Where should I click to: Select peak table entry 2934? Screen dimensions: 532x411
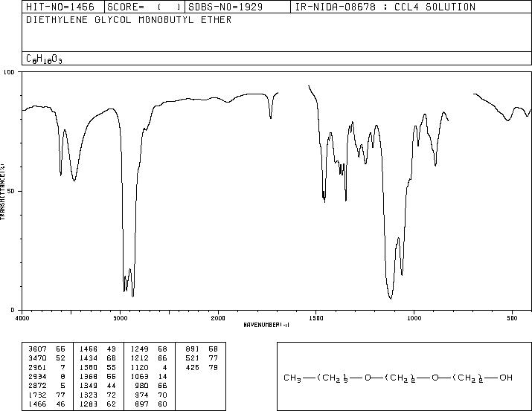[x=37, y=377]
